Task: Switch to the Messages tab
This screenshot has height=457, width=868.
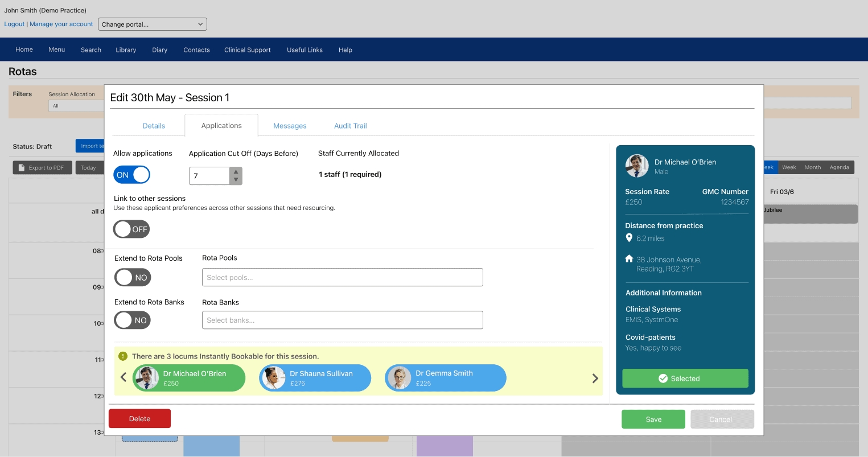Action: click(x=290, y=126)
